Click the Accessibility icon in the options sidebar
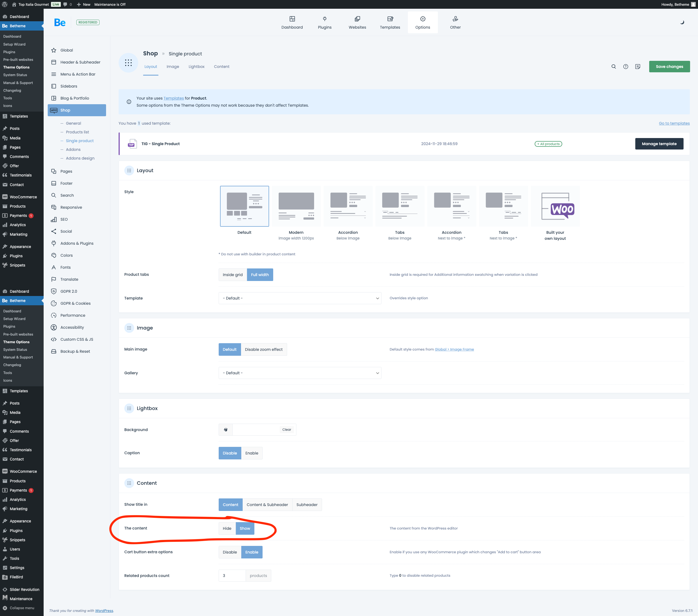 (54, 327)
